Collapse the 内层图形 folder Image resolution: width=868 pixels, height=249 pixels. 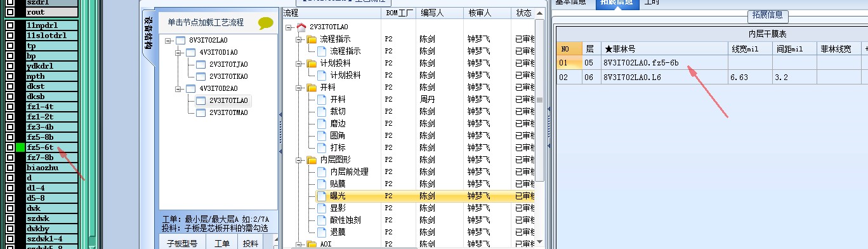[299, 160]
